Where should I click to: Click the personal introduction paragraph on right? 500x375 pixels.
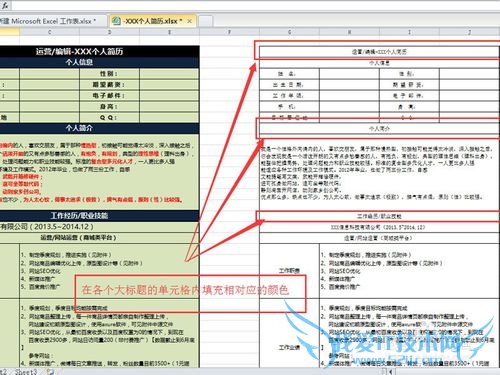click(x=379, y=173)
